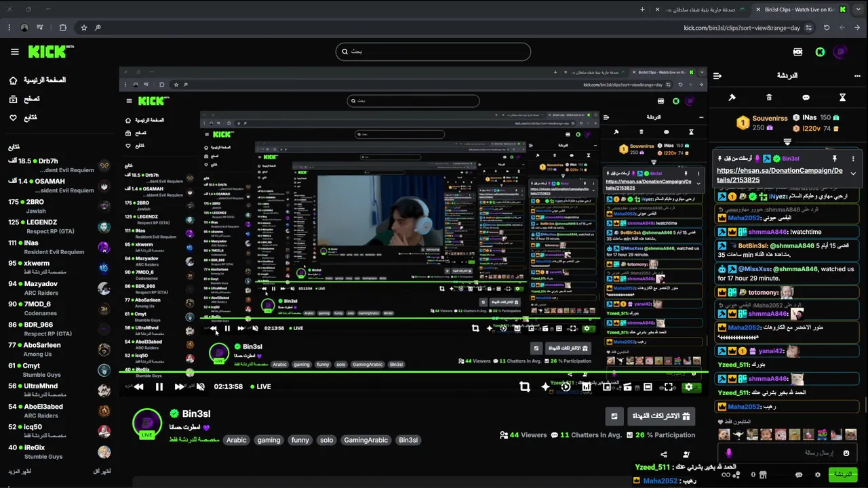Expand the gift leaderboard handle
This screenshot has width=868, height=488.
787,142
